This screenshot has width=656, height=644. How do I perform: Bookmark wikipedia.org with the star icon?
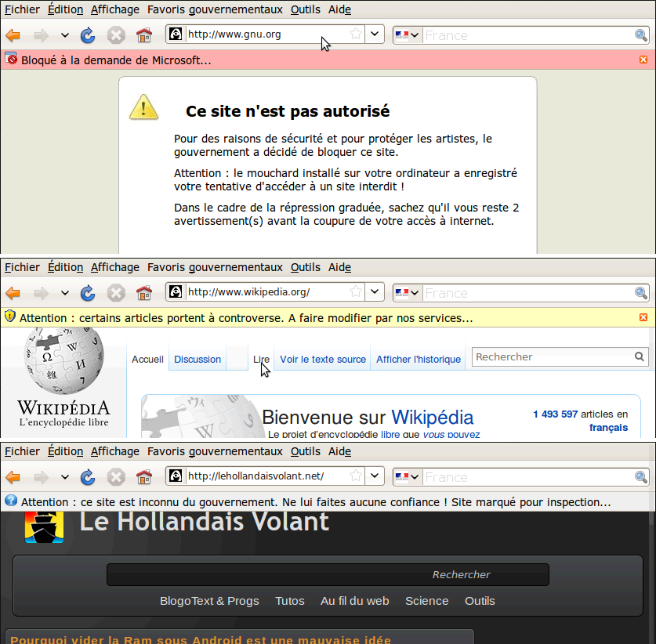coord(356,291)
